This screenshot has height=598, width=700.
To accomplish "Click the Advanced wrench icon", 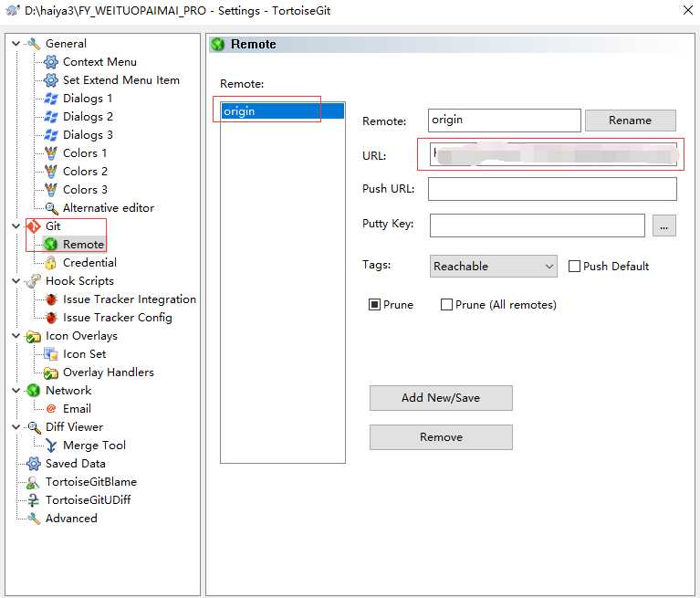I will coord(34,519).
